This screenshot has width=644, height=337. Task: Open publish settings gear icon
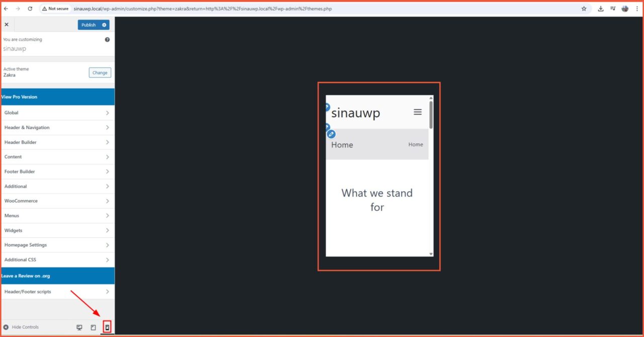(x=104, y=25)
